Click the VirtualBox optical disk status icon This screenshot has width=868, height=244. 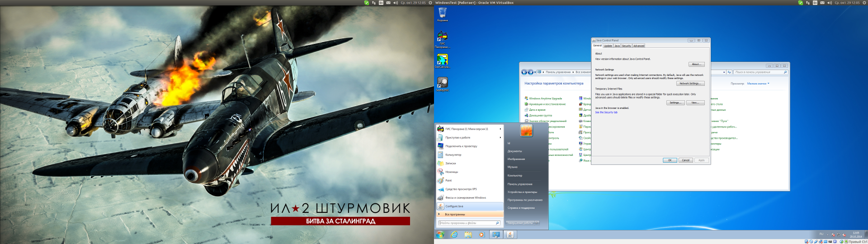tap(811, 241)
